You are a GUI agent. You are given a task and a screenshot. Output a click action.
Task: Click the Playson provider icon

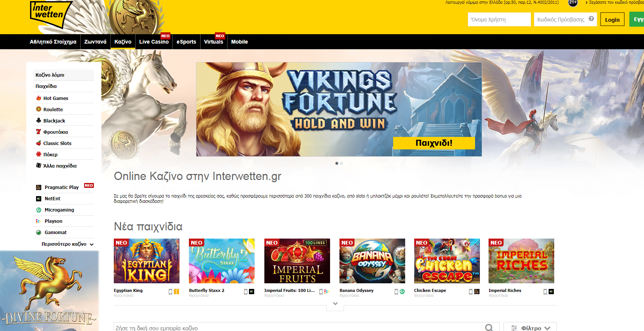[38, 221]
